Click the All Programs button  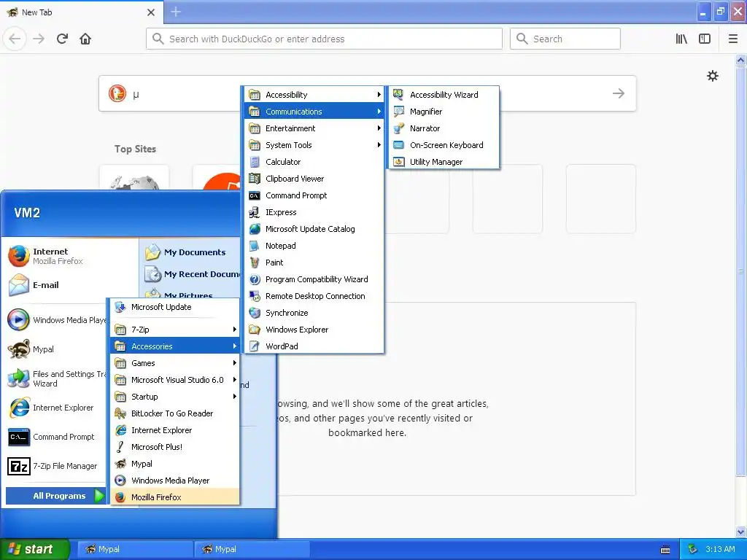tap(55, 496)
